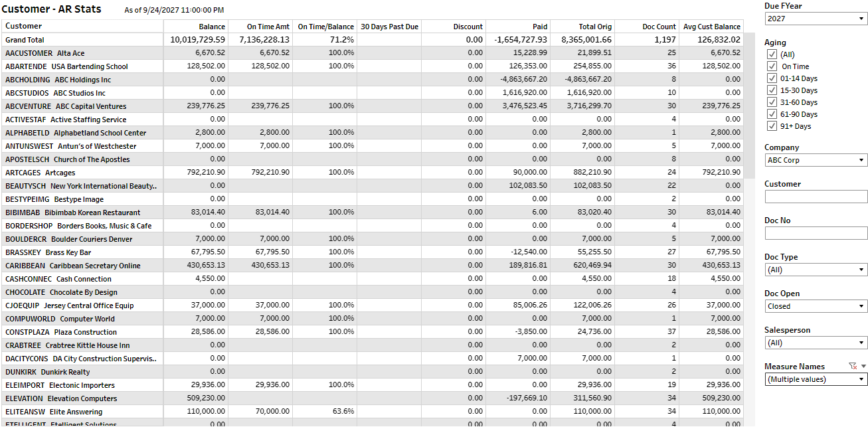
Task: Uncheck the 61-90 Days checkbox
Action: [x=772, y=114]
